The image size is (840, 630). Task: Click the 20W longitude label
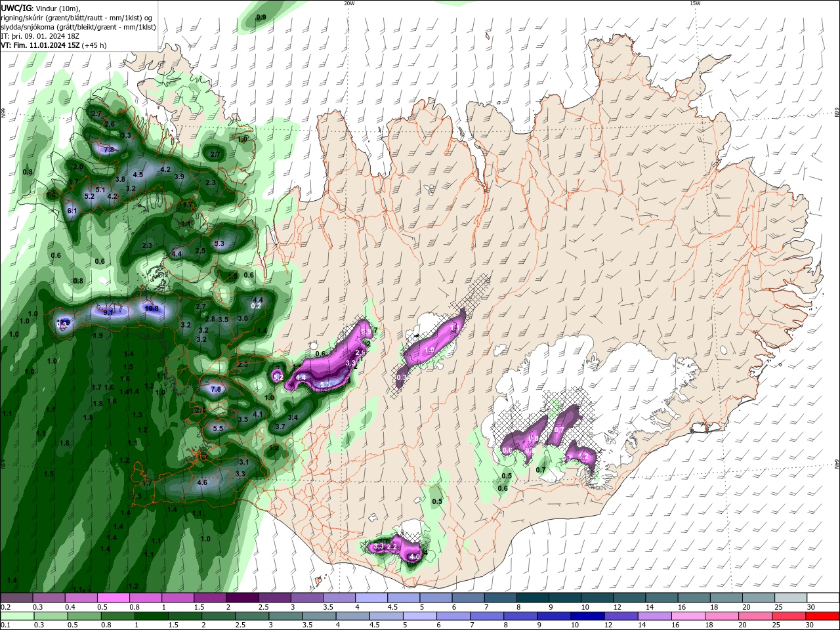tap(348, 3)
